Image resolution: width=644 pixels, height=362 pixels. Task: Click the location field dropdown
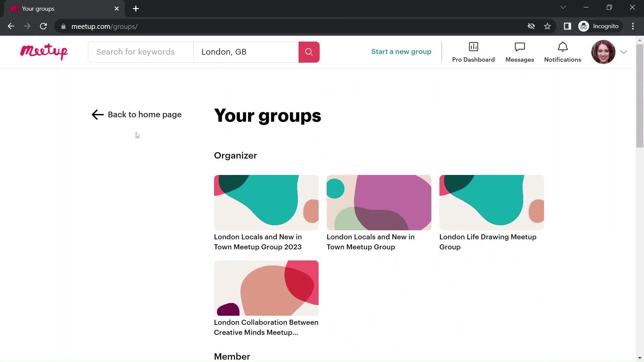(x=246, y=52)
